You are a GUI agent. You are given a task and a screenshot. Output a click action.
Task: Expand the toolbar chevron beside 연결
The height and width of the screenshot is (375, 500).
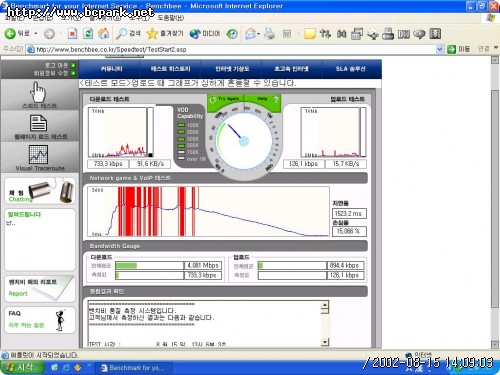point(496,48)
